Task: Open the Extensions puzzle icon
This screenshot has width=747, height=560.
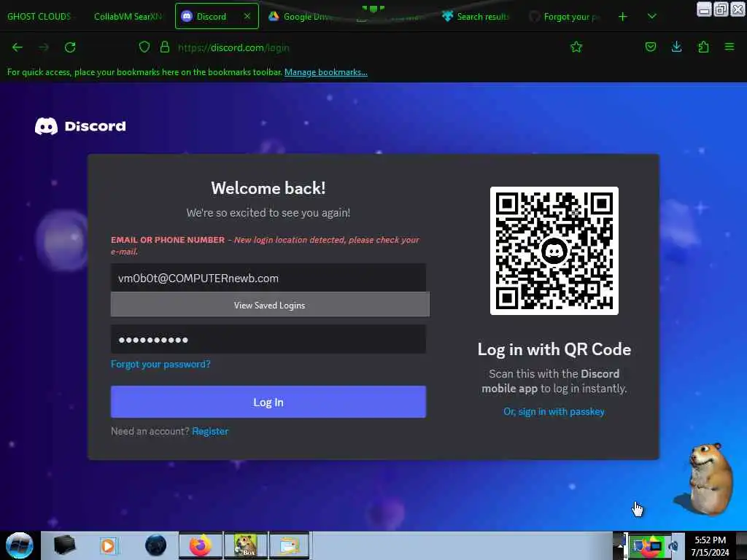Action: point(703,47)
